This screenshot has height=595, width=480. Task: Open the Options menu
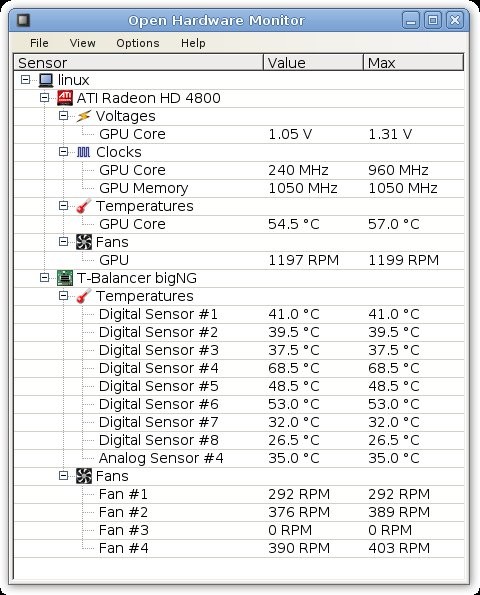(x=138, y=43)
